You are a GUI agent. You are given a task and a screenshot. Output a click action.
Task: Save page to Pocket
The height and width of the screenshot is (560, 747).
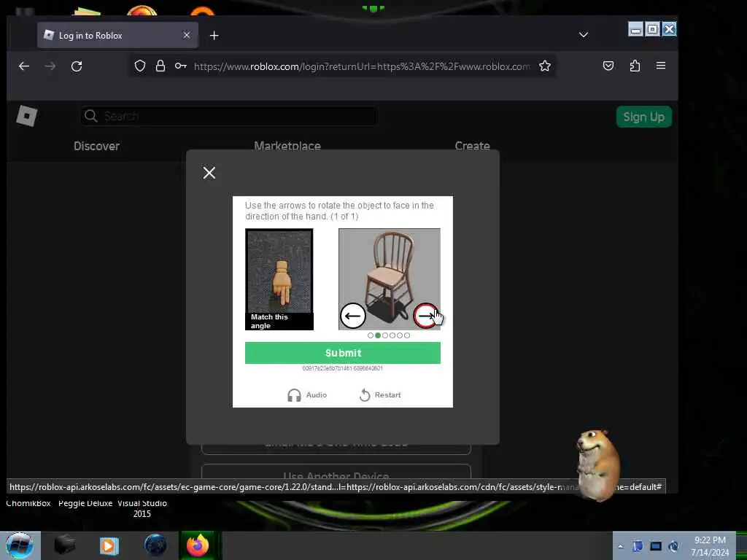(608, 66)
